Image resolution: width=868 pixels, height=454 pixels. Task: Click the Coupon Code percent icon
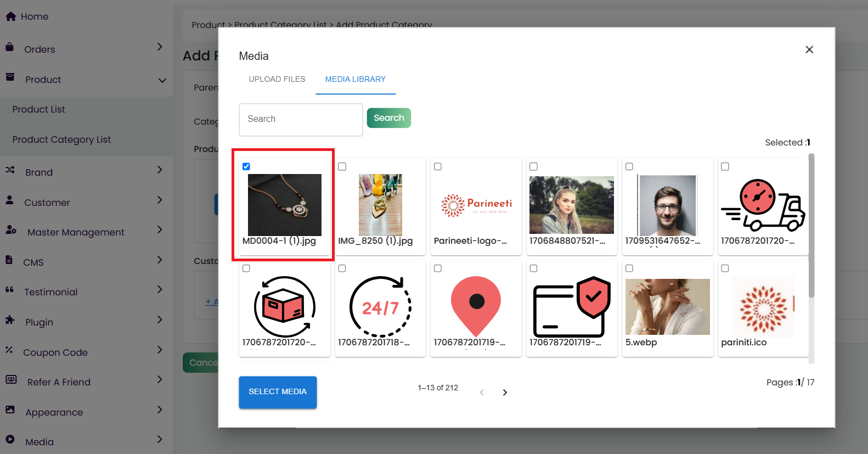tap(9, 350)
